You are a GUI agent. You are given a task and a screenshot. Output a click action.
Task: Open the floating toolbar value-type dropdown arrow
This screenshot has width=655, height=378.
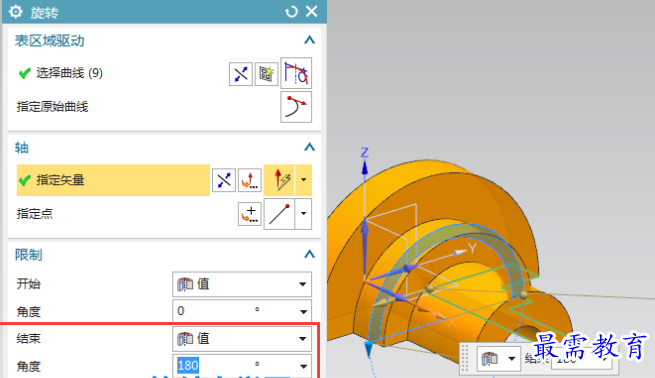[x=511, y=358]
